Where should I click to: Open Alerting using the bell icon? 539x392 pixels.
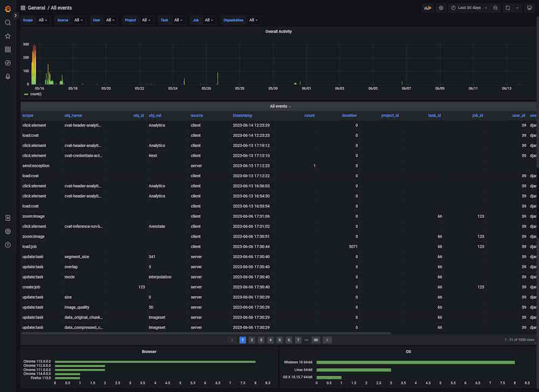(8, 76)
